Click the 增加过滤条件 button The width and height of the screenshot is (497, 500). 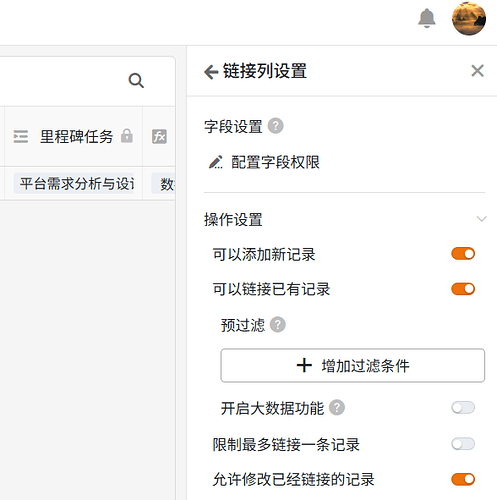[x=353, y=365]
